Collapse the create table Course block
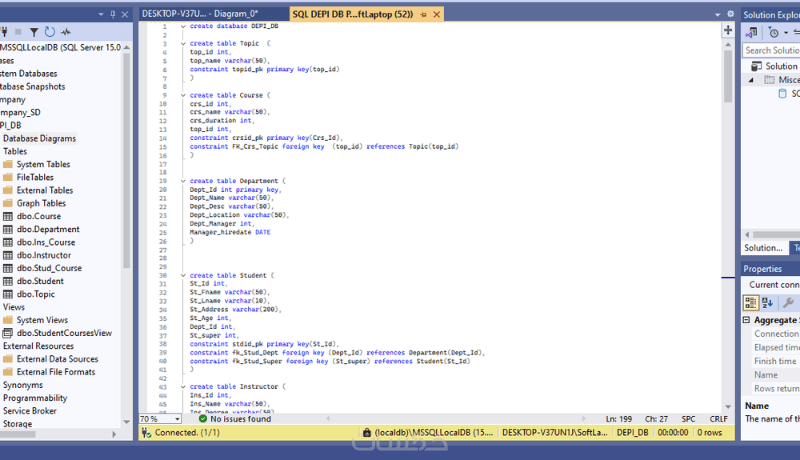This screenshot has width=800, height=460. tap(183, 95)
